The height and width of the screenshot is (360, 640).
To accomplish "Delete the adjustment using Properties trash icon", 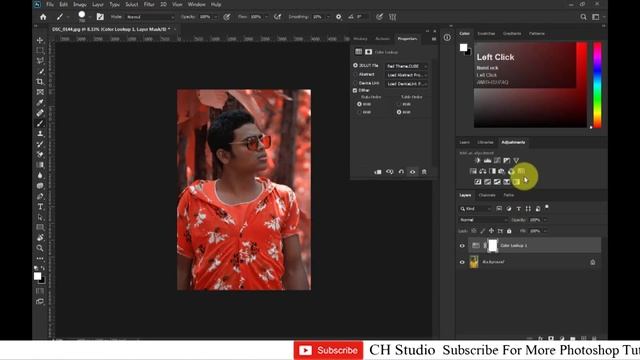I will point(424,172).
